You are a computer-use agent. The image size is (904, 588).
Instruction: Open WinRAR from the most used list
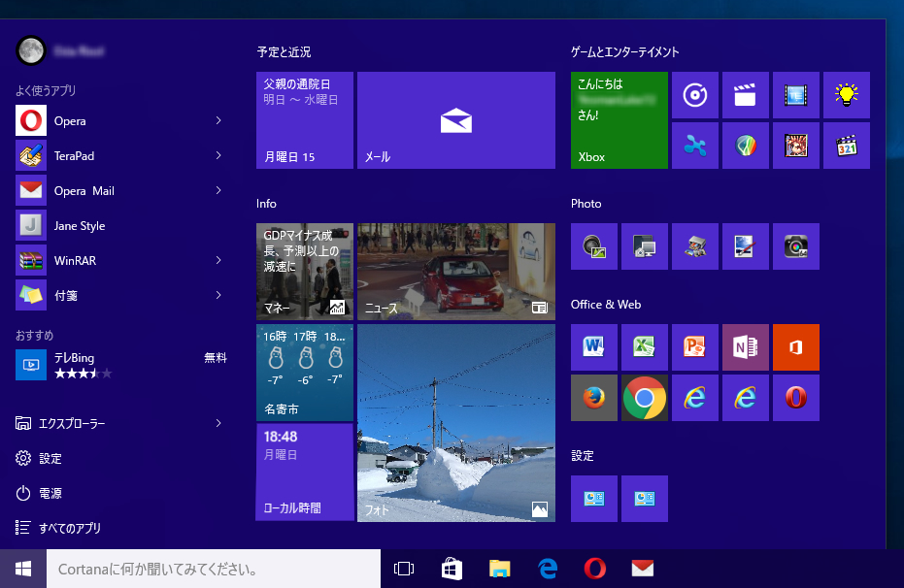(121, 260)
